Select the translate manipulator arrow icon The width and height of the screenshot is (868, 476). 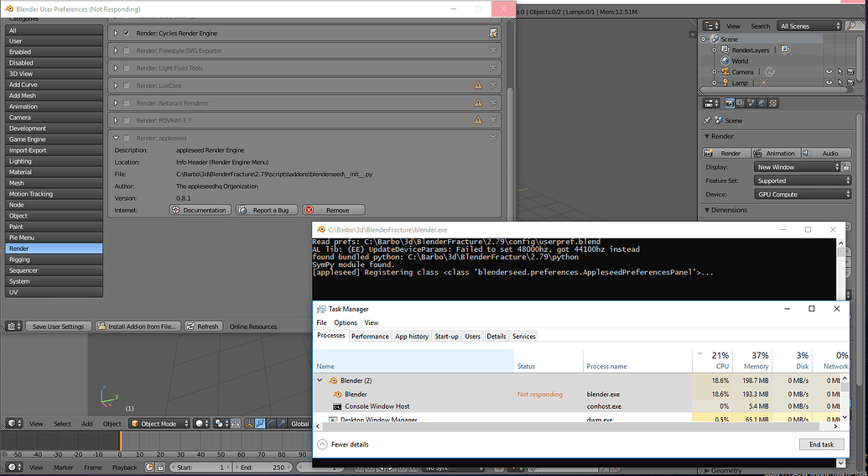(x=260, y=423)
